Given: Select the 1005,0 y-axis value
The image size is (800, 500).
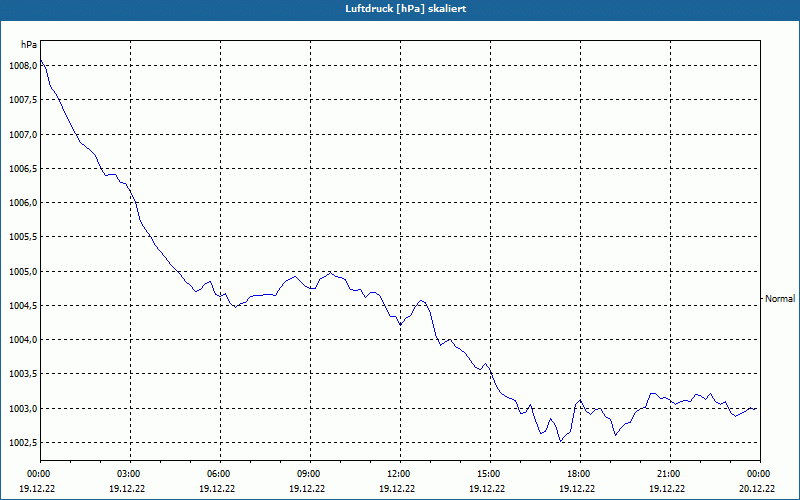Looking at the screenshot, I should pyautogui.click(x=23, y=272).
